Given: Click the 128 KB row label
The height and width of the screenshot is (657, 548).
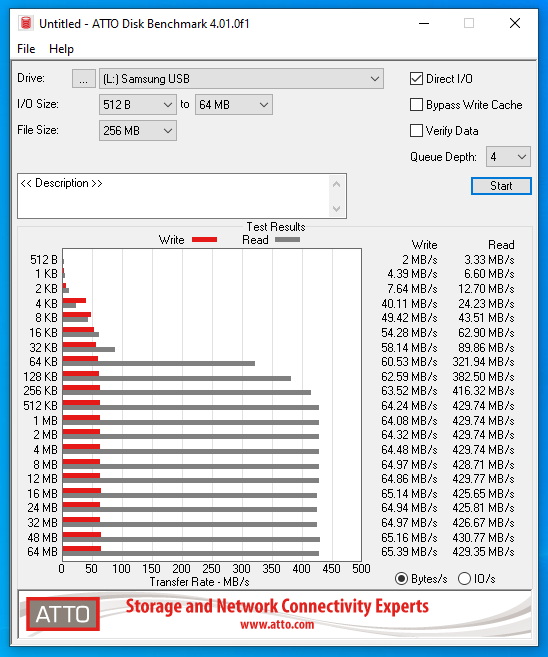Looking at the screenshot, I should (40, 377).
